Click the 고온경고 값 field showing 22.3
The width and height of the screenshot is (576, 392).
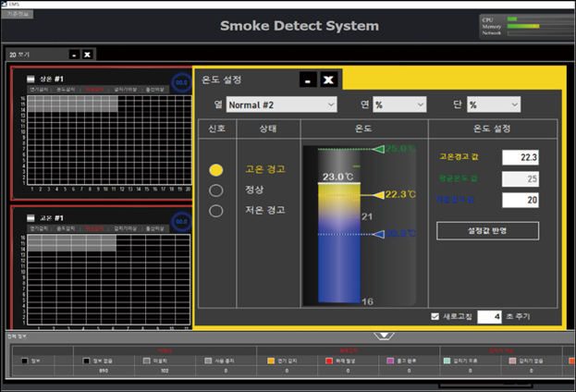(x=521, y=157)
